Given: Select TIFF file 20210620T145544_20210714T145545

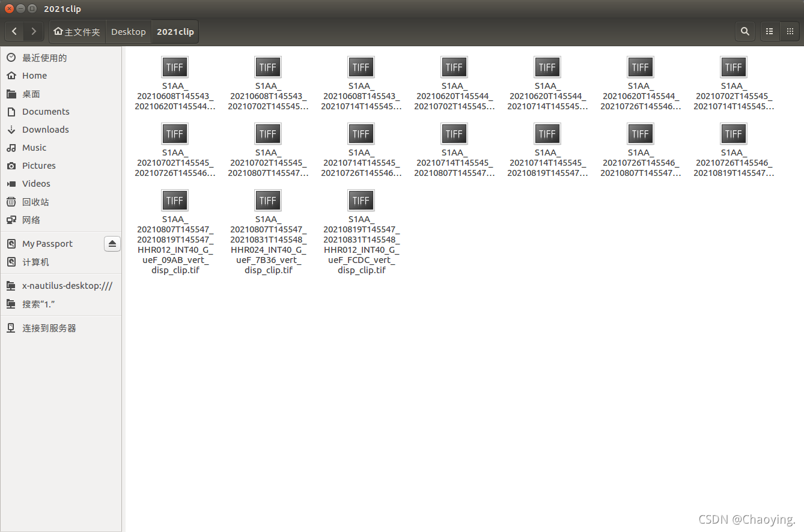Looking at the screenshot, I should click(x=547, y=83).
